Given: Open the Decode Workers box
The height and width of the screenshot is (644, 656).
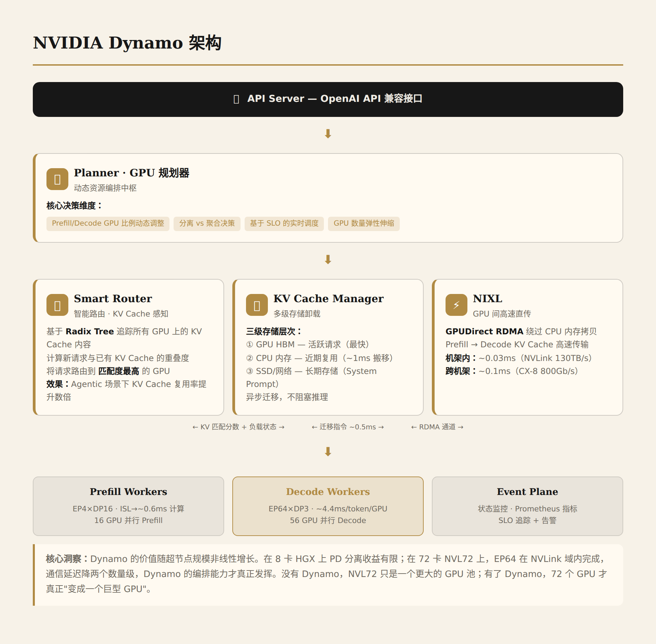Looking at the screenshot, I should 328,506.
